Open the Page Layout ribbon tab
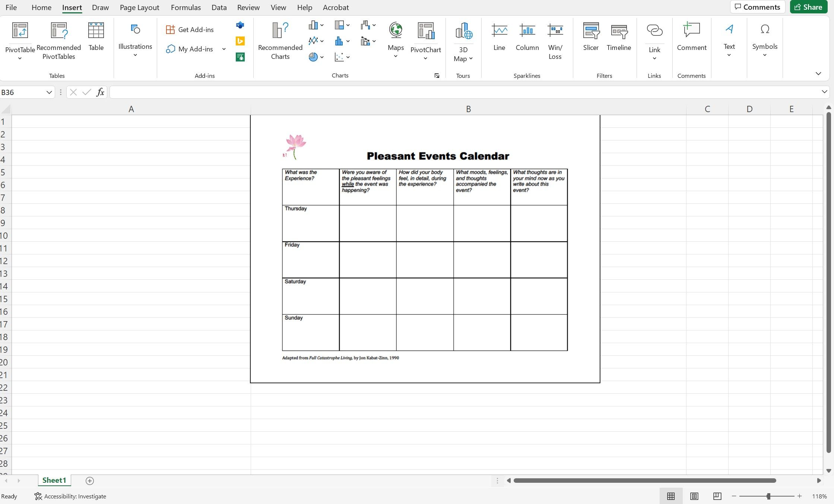Image resolution: width=834 pixels, height=504 pixels. (139, 7)
